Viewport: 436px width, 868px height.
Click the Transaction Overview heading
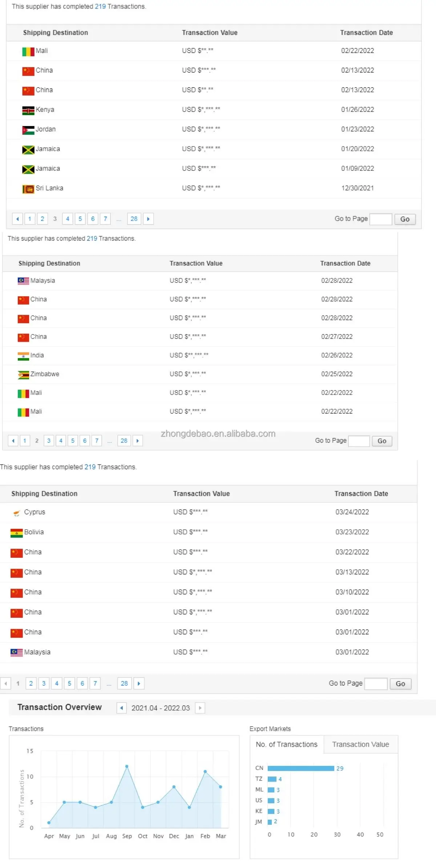coord(60,707)
